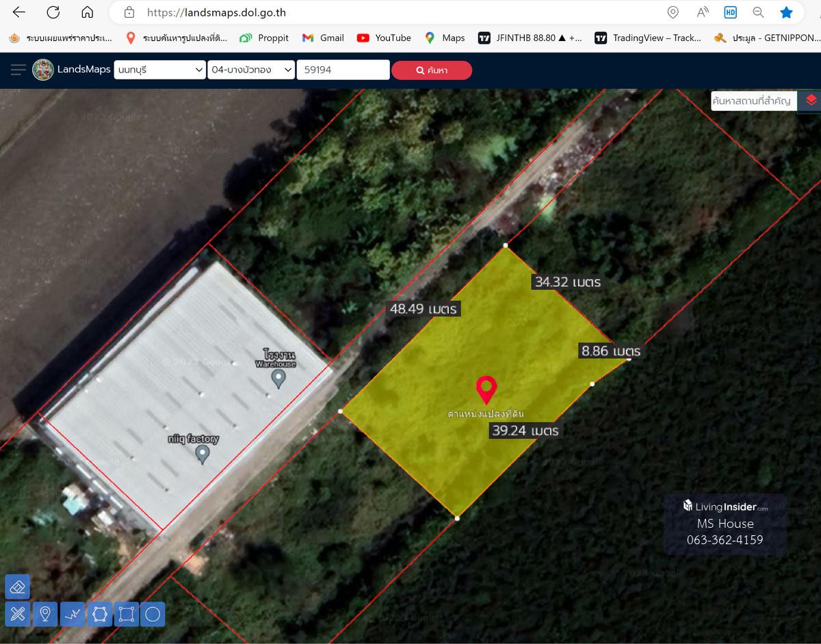Choose the location pin marker tool
Screen dimensions: 821x644
[x=44, y=615]
